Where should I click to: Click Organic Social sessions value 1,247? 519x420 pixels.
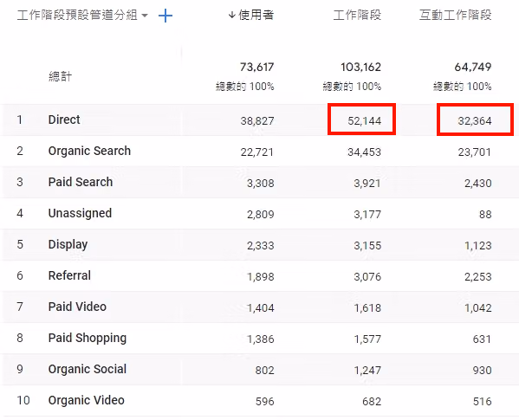[x=367, y=371]
